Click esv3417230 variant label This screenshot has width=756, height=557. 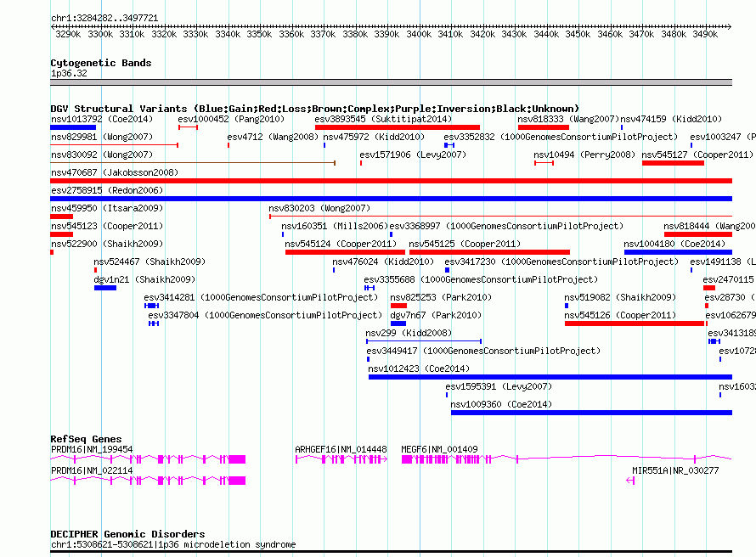(561, 262)
